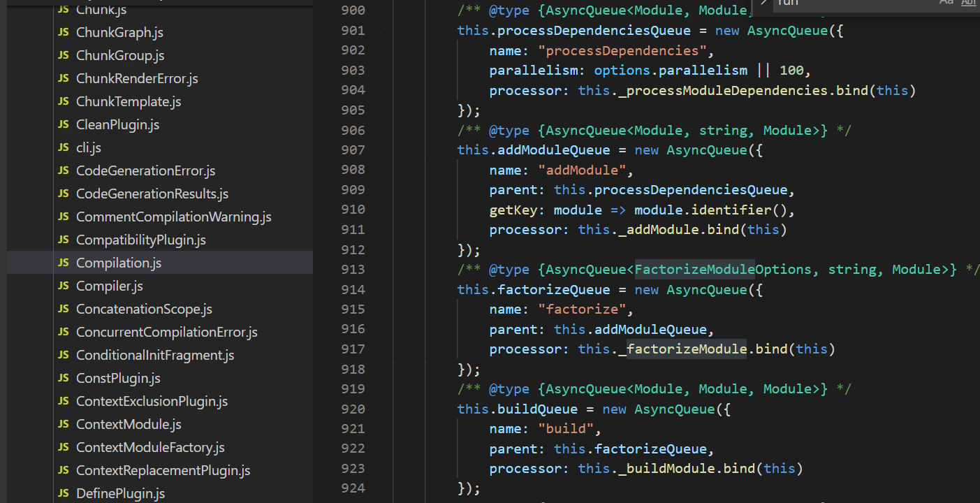Click line number 913 in the gutter

pyautogui.click(x=353, y=270)
